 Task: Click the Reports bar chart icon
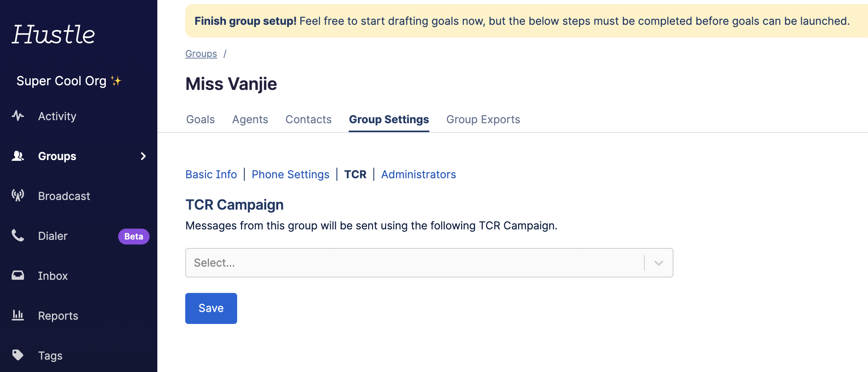tap(18, 315)
